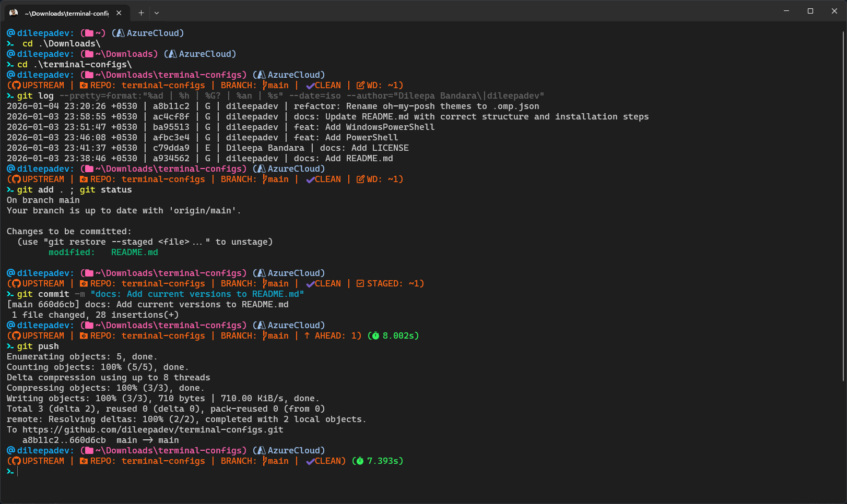This screenshot has width=847, height=504.
Task: Click 'Delta compression using up to 8 threads'
Action: (109, 378)
